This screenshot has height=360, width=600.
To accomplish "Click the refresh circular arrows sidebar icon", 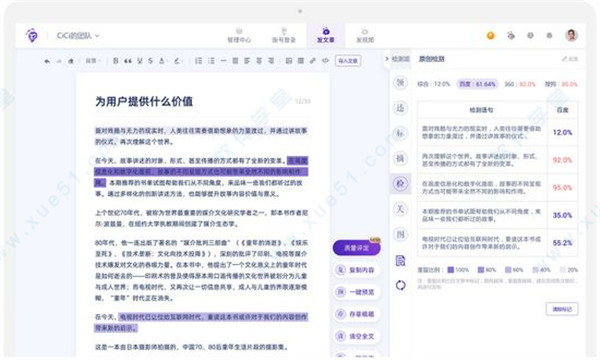I will click(400, 285).
